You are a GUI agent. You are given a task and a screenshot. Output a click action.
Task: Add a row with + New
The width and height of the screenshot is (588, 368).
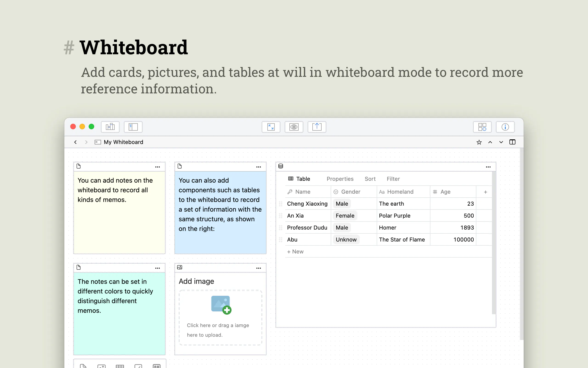(x=295, y=252)
